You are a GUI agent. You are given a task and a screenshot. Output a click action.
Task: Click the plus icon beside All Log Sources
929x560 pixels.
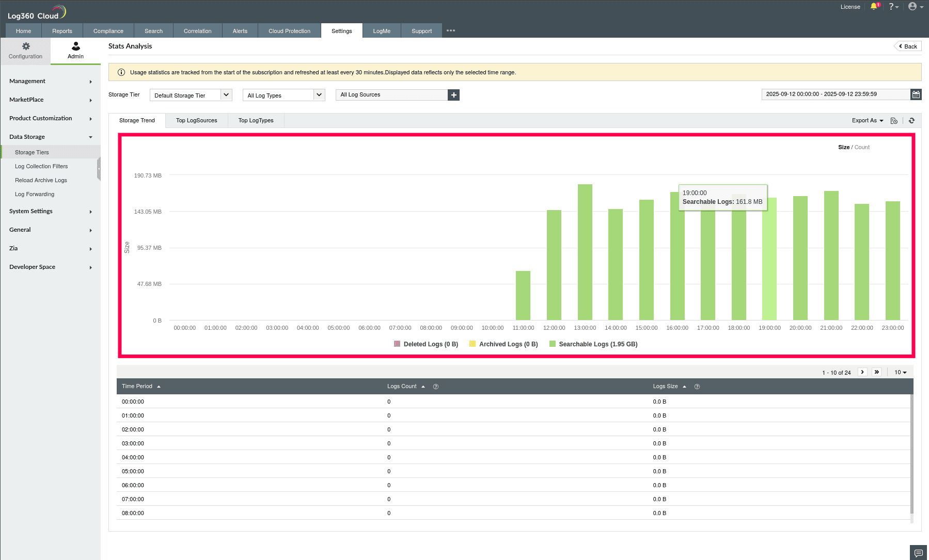pyautogui.click(x=453, y=95)
